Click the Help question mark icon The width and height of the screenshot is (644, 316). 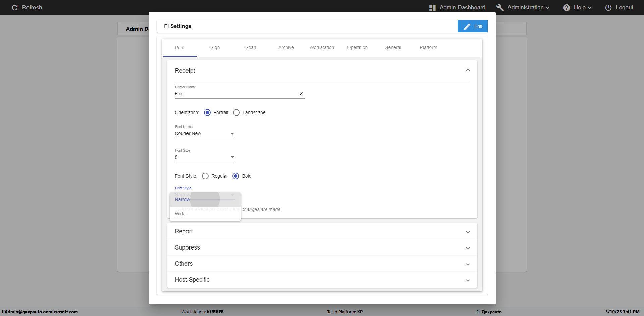point(566,7)
